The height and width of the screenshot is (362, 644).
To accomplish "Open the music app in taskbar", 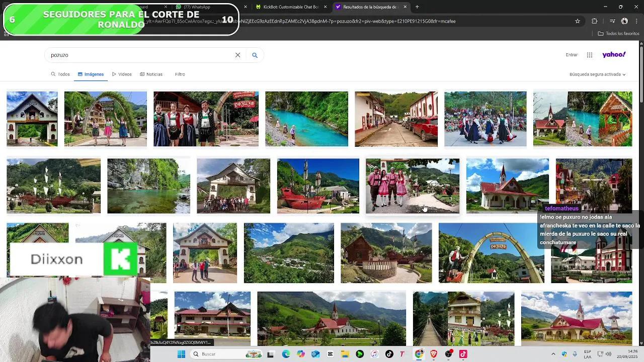I will (x=374, y=354).
